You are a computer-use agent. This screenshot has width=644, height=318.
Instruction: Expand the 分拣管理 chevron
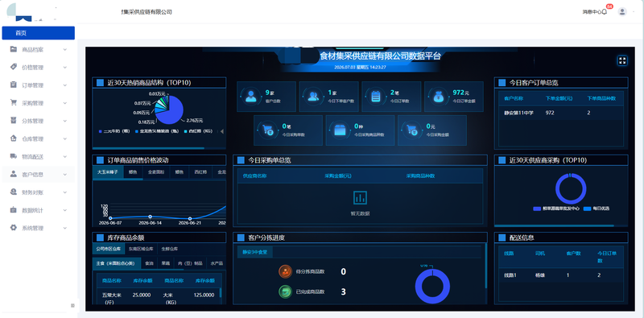tap(65, 122)
